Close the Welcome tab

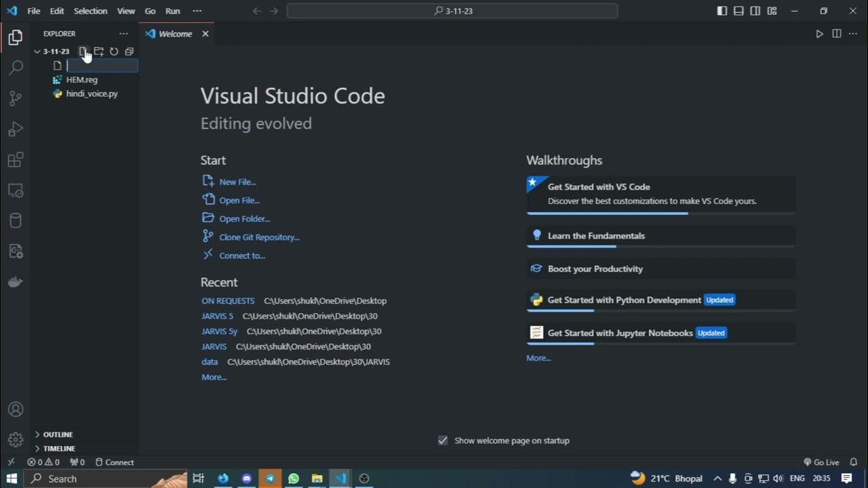tap(205, 34)
